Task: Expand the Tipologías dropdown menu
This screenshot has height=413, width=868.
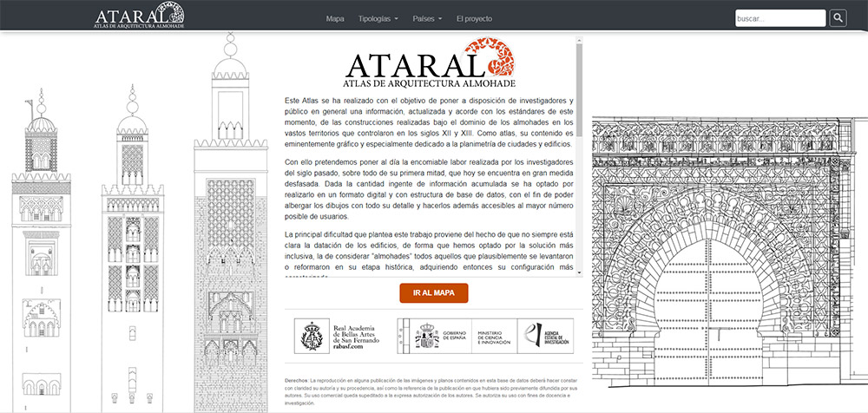Action: pyautogui.click(x=378, y=19)
